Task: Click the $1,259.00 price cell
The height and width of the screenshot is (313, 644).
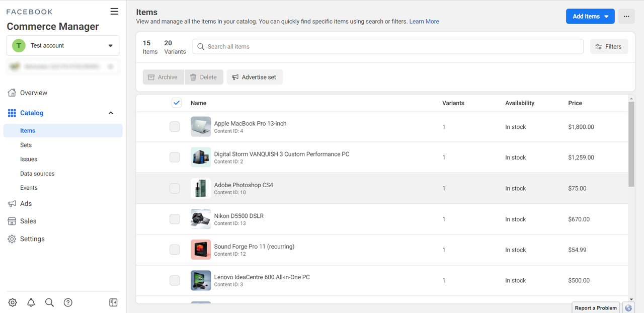Action: click(x=581, y=158)
